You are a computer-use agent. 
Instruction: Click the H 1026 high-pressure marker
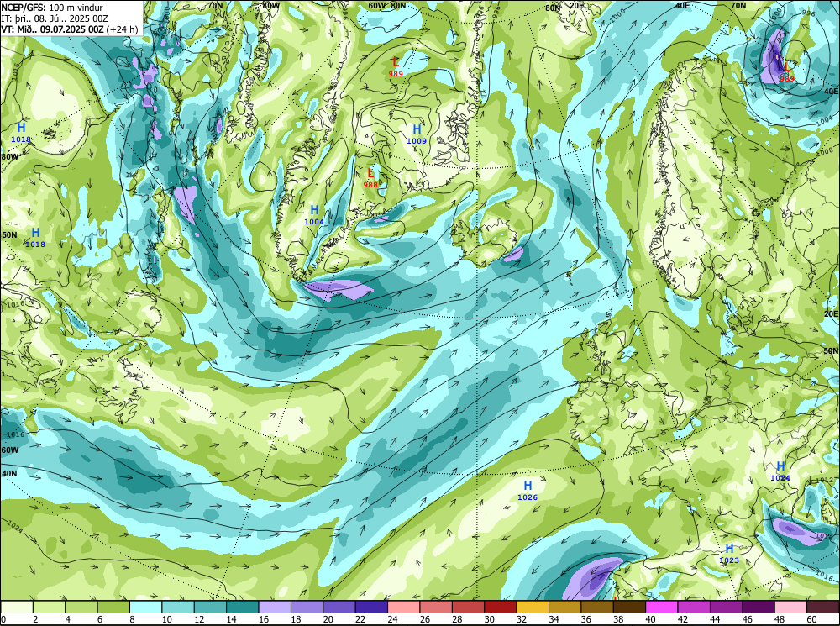pos(528,491)
